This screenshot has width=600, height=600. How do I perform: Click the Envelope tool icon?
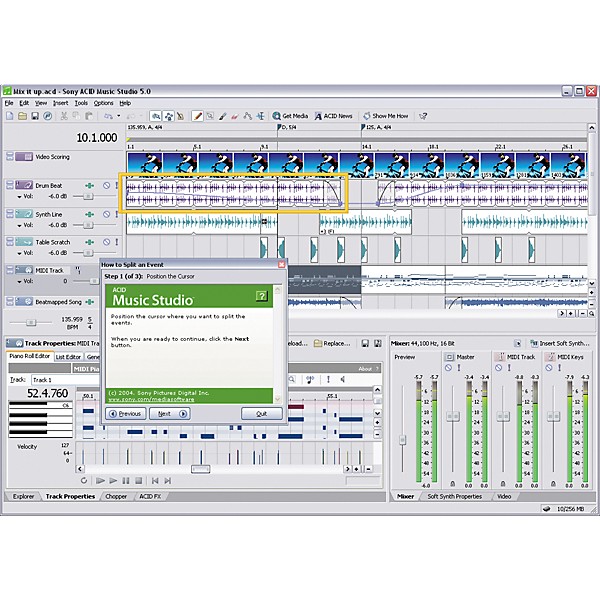[248, 116]
